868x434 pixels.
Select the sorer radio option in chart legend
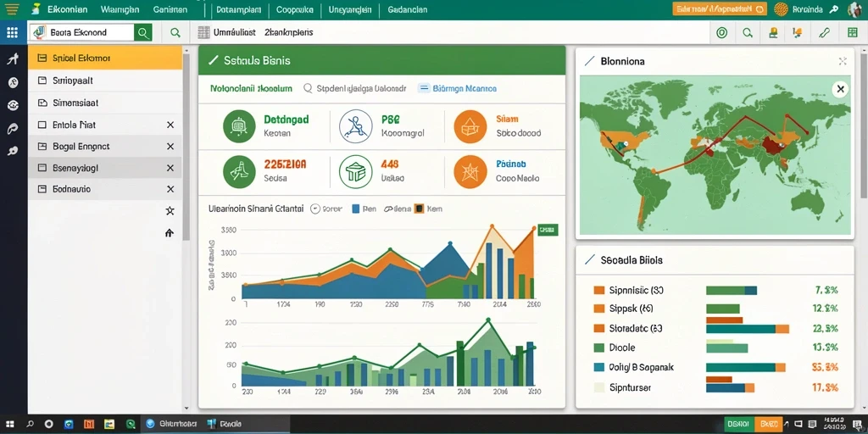(x=315, y=209)
